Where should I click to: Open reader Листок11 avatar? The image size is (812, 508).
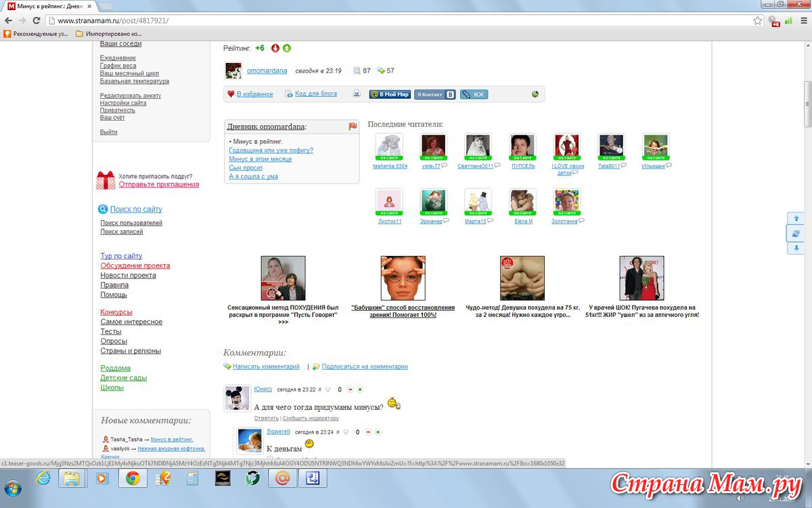tap(390, 202)
